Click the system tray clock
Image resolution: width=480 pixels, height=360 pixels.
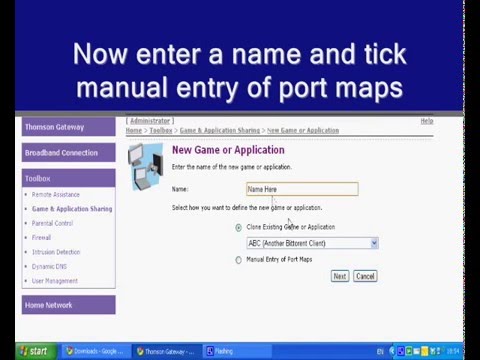[453, 351]
